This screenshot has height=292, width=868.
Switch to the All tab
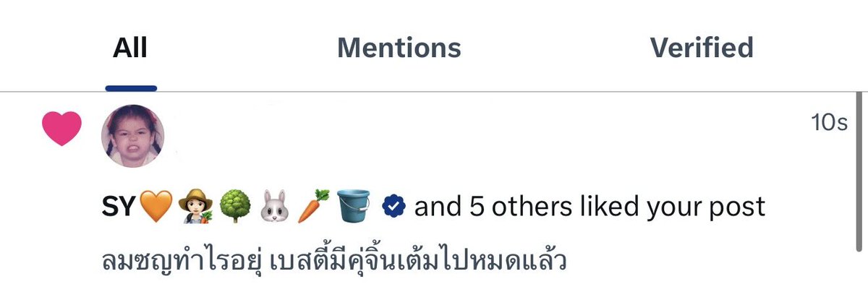click(x=130, y=48)
